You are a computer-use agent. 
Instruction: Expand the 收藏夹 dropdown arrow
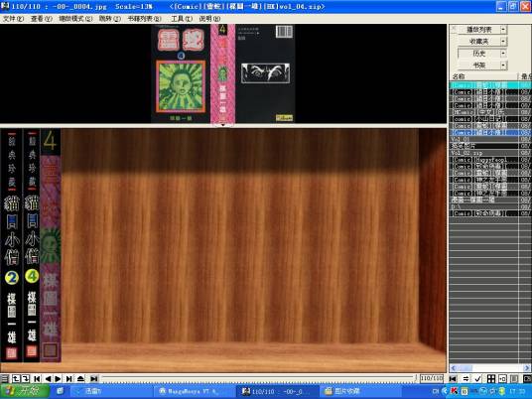[503, 42]
